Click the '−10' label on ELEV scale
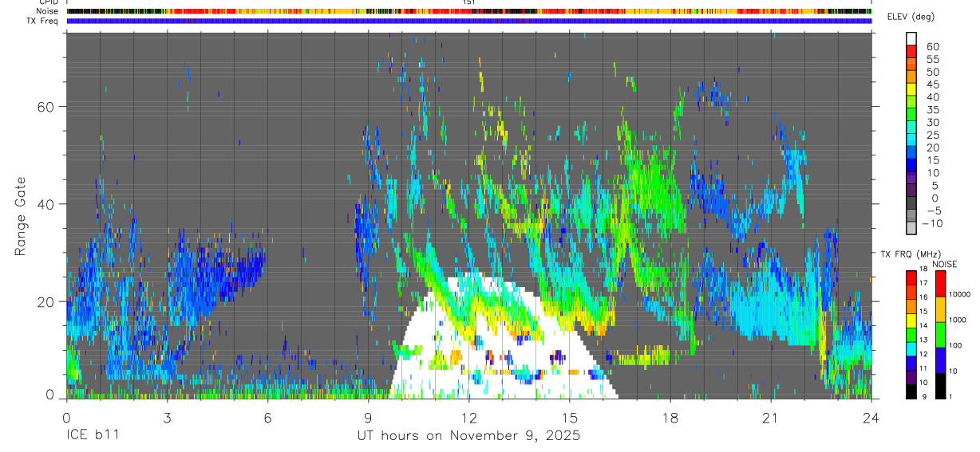The image size is (980, 452). pyautogui.click(x=931, y=224)
